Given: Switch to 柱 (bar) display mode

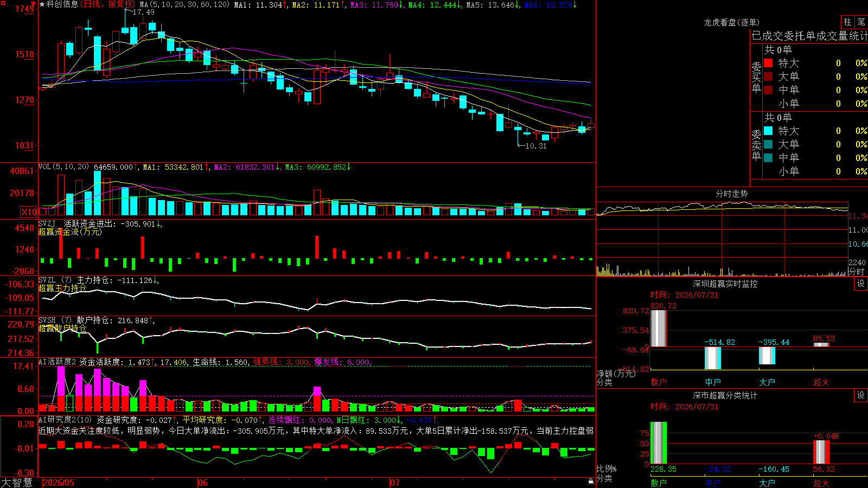Looking at the screenshot, I should (847, 22).
